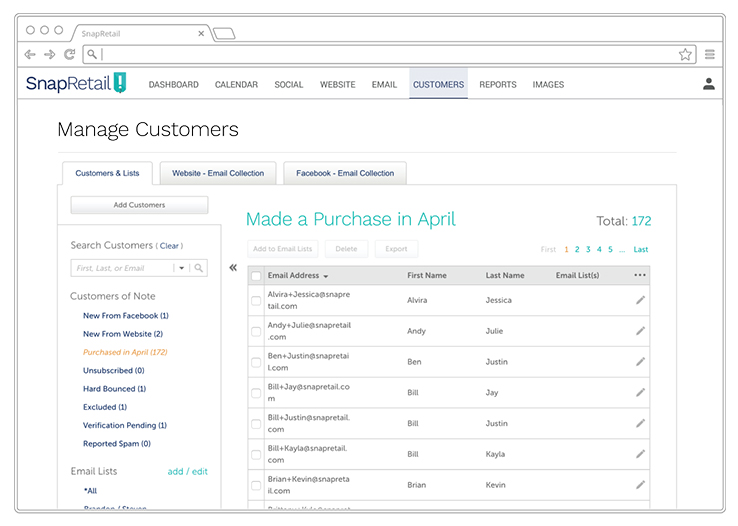Viewport: 738px width, 526px height.
Task: Click the browser address bar
Action: click(x=389, y=55)
